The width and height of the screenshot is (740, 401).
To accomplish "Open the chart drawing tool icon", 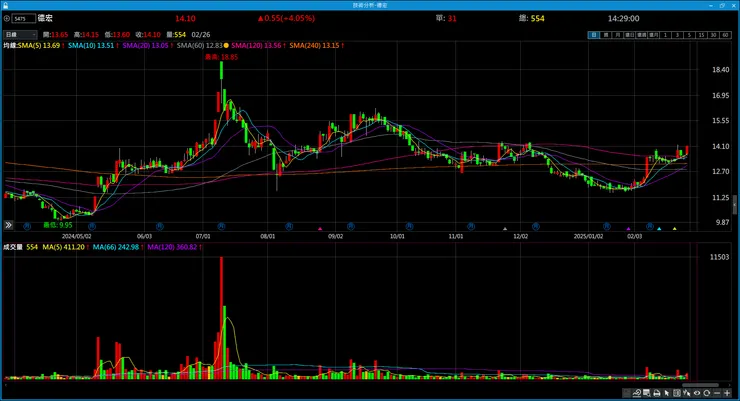I will pos(637,393).
